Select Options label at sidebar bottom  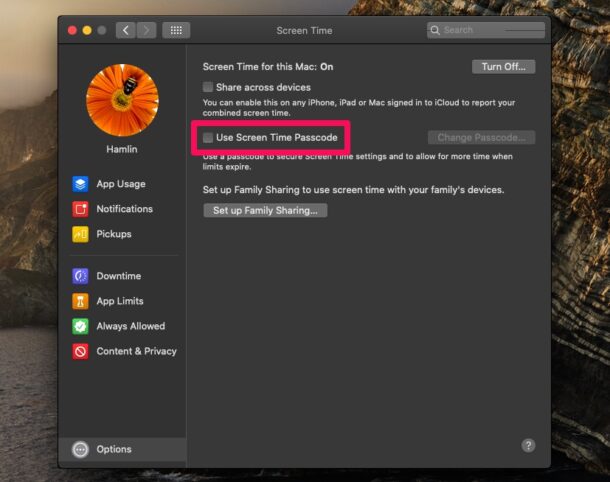[x=114, y=449]
